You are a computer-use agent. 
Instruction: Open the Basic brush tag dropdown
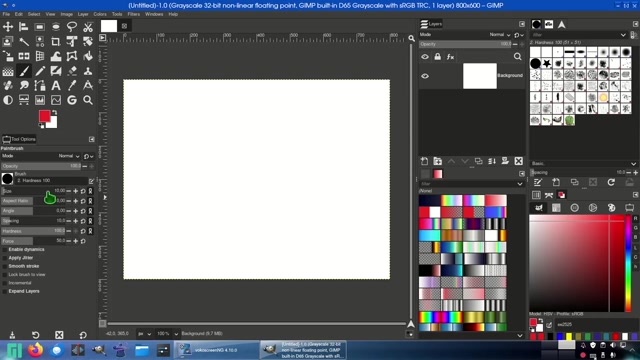click(633, 164)
